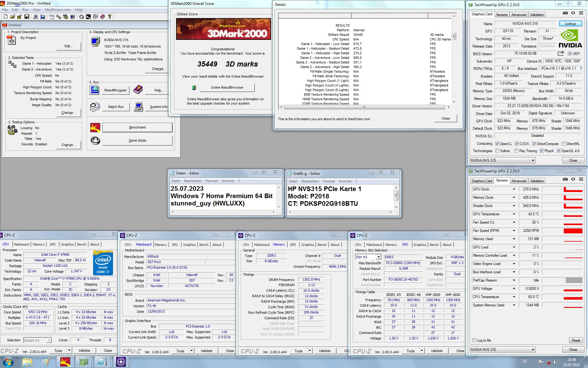Click the ResultBrowser magnifier icon in 3DMark toolbar

pos(43,17)
